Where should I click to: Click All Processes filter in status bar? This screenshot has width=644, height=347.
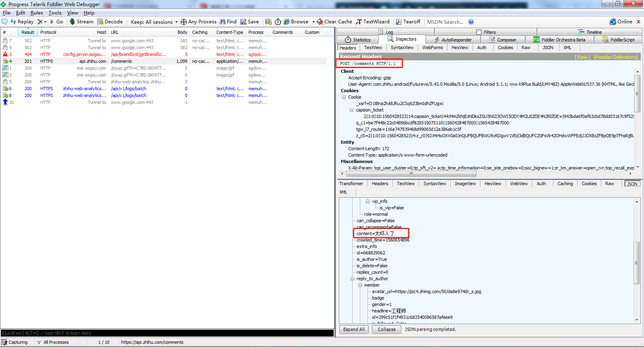pos(53,342)
